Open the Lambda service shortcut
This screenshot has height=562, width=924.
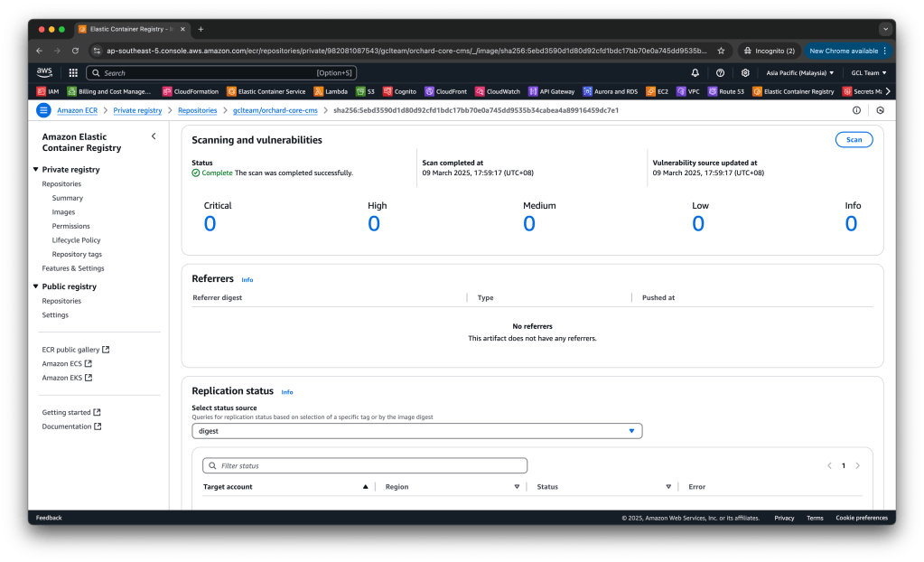tap(331, 91)
